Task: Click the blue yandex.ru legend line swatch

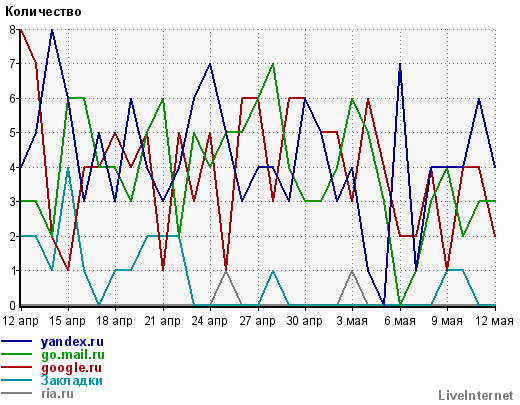Action: [x=17, y=341]
